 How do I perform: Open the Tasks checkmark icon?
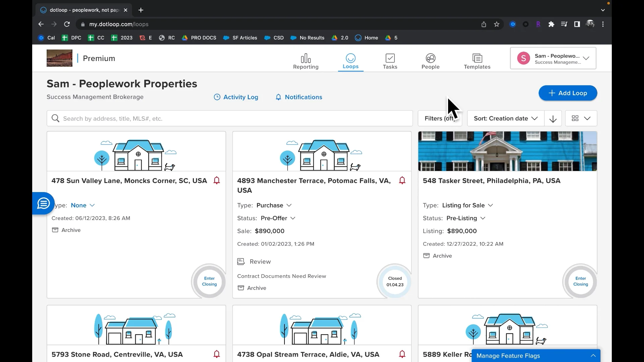[x=390, y=58]
